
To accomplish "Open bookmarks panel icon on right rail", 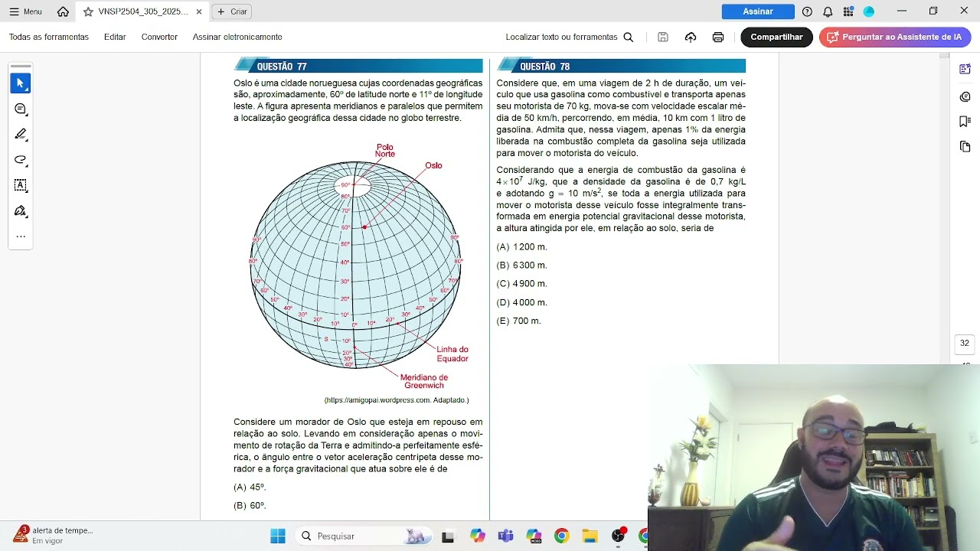I will [x=965, y=122].
